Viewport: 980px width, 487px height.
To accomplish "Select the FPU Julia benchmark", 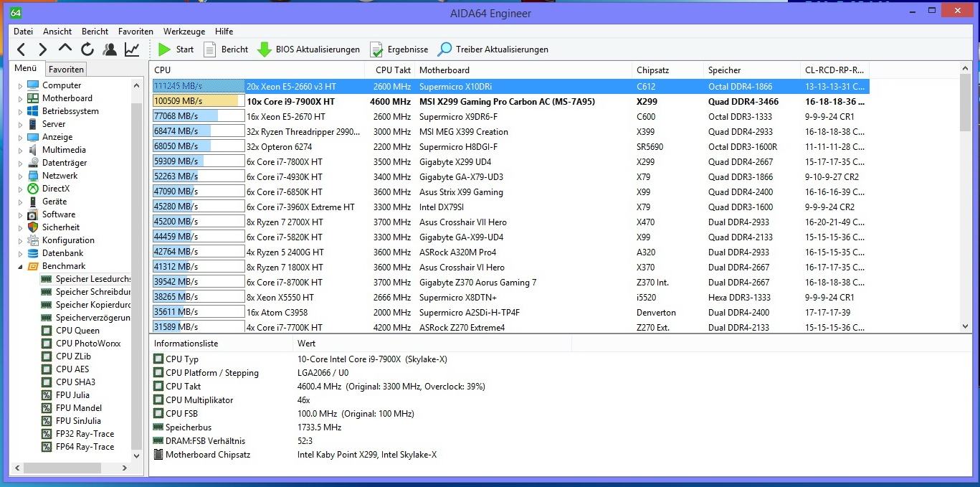I will tap(65, 395).
